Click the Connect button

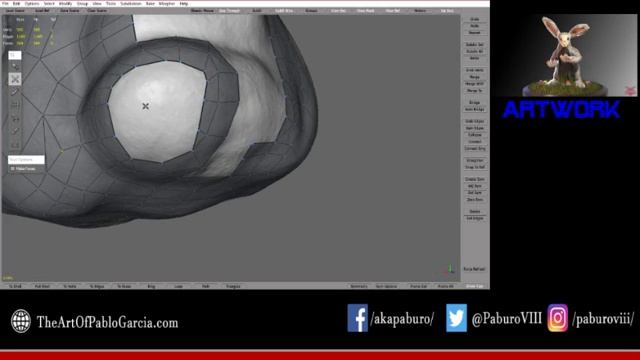pyautogui.click(x=475, y=142)
